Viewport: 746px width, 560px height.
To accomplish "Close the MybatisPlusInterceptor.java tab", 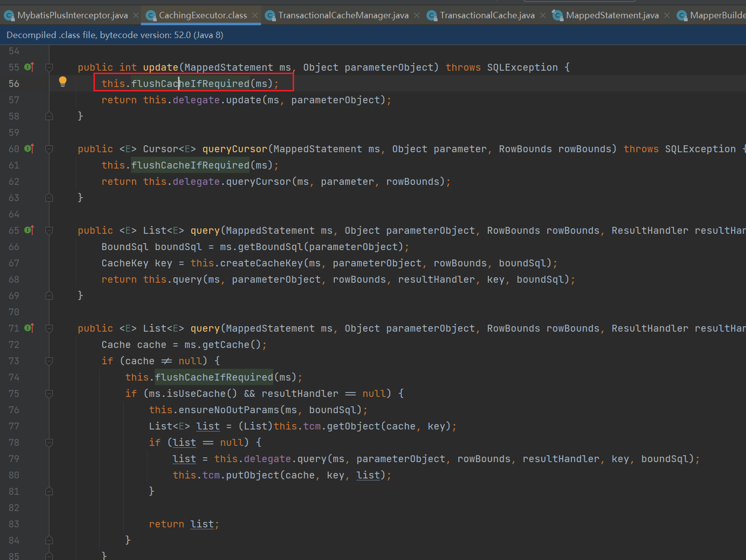I will click(x=136, y=15).
